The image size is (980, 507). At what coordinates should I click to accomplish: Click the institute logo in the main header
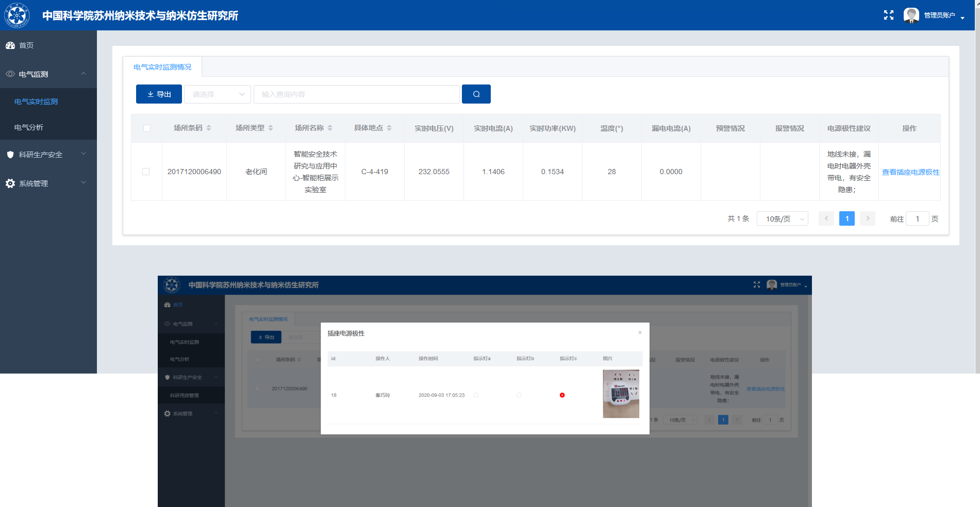click(17, 15)
